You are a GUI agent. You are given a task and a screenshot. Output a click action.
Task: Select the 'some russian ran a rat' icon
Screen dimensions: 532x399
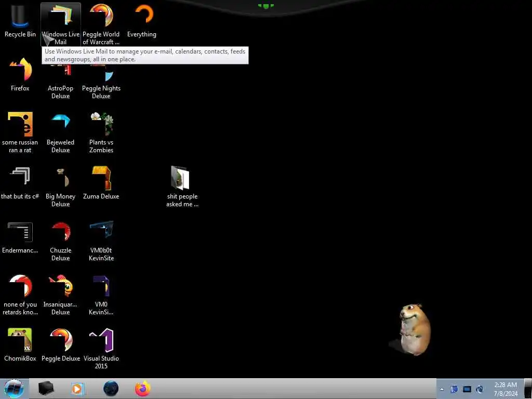click(x=20, y=132)
